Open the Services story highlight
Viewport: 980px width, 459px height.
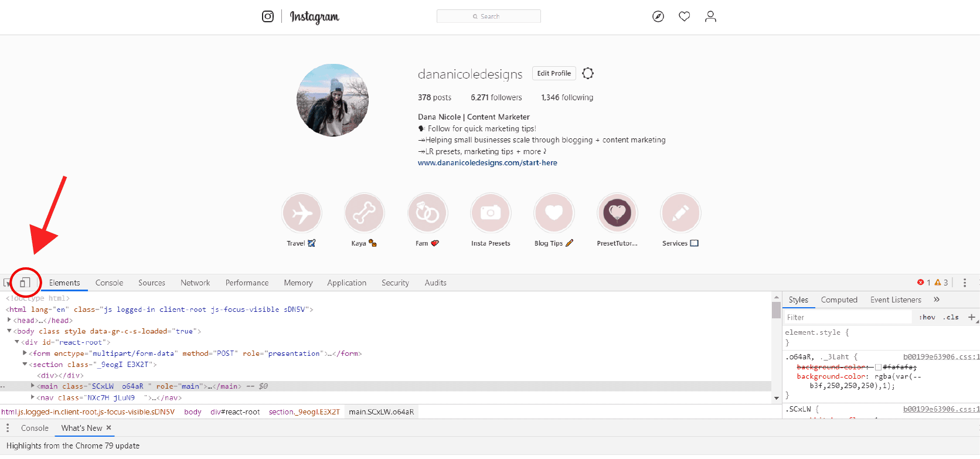click(x=680, y=213)
